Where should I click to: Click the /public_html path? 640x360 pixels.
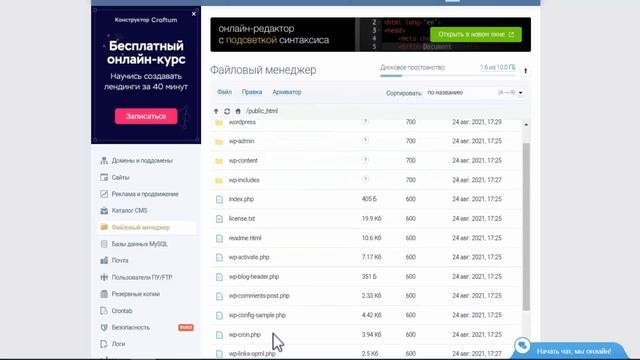262,111
